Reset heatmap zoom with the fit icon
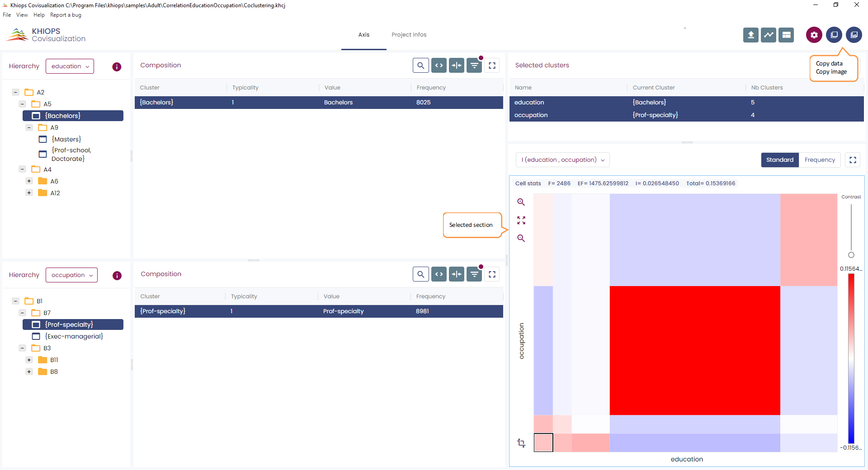The width and height of the screenshot is (868, 470). [x=521, y=220]
